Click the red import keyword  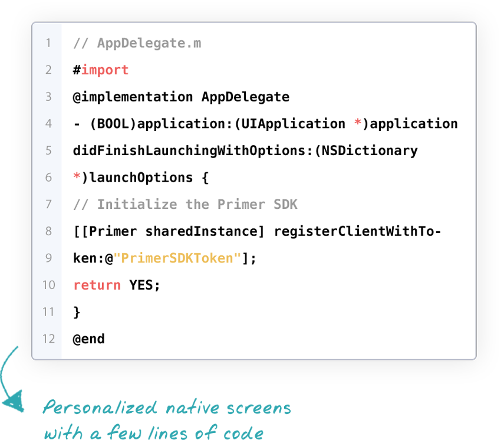[x=105, y=70]
